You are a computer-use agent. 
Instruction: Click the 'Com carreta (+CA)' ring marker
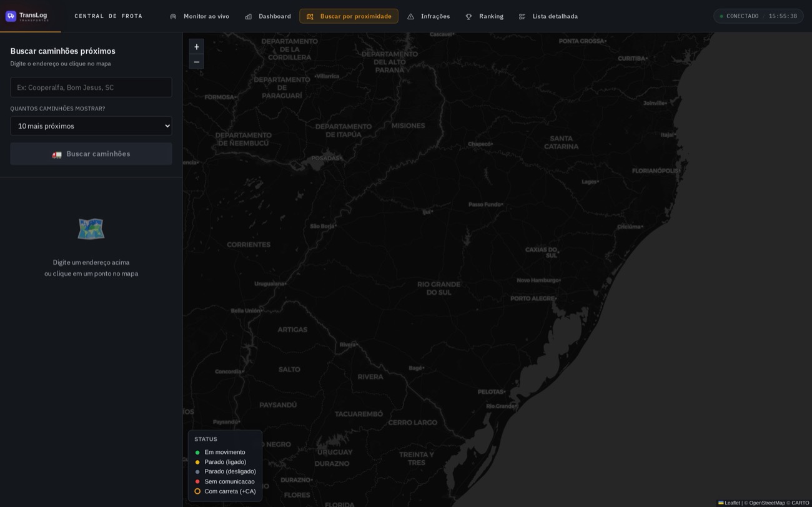(x=197, y=491)
